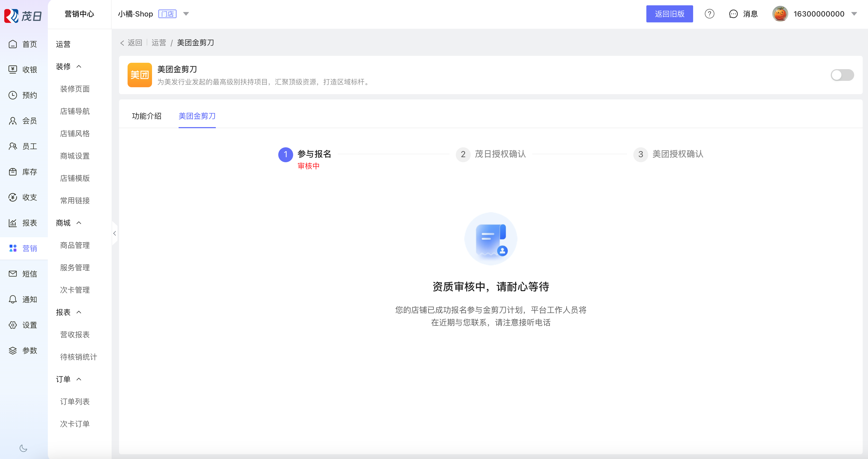868x459 pixels.
Task: Collapse the secondary menu panel arrow
Action: point(115,233)
